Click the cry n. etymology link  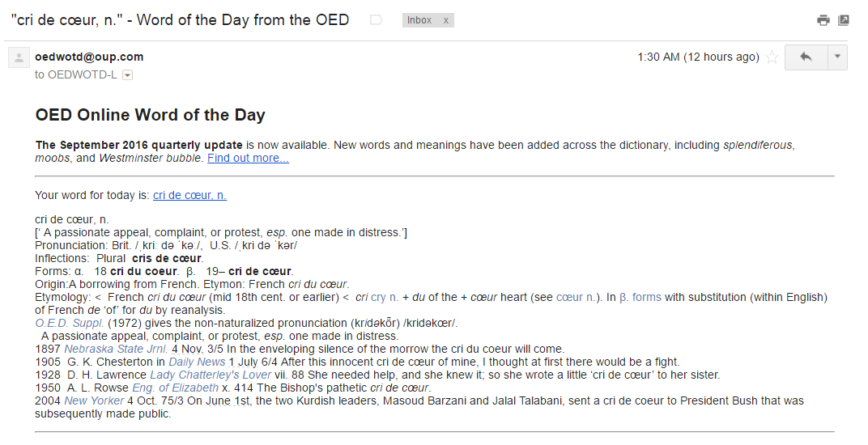384,297
